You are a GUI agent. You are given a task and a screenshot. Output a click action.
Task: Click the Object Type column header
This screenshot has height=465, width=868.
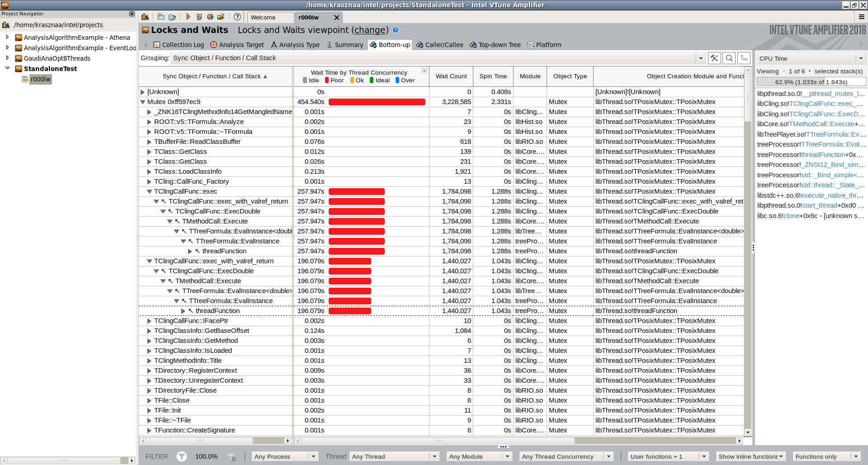tap(570, 76)
